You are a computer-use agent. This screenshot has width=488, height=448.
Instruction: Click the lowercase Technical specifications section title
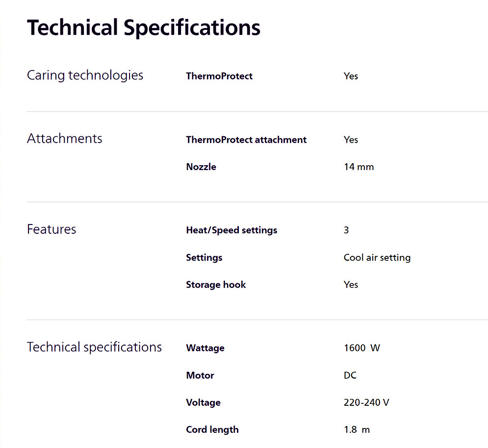click(94, 347)
